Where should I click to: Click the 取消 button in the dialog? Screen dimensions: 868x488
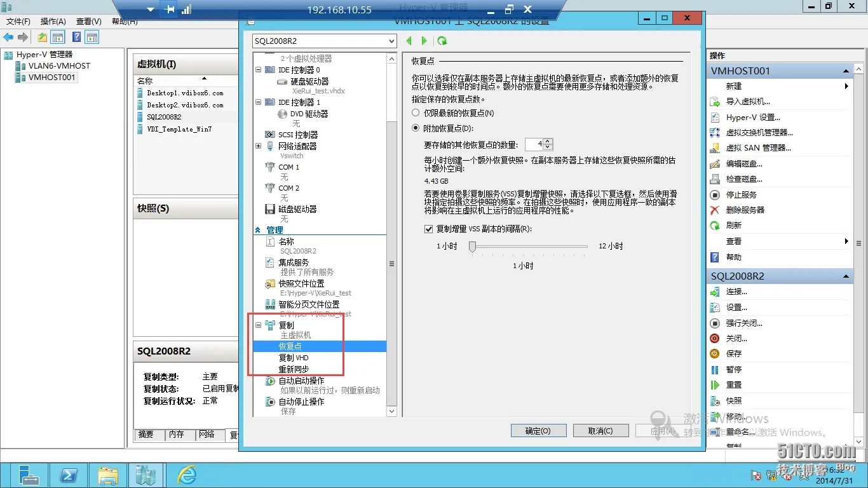(600, 430)
